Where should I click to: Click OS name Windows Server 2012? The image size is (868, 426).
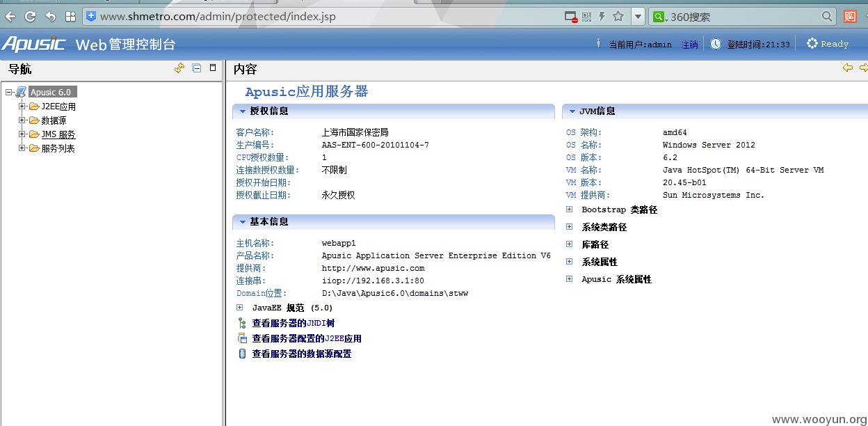click(709, 145)
